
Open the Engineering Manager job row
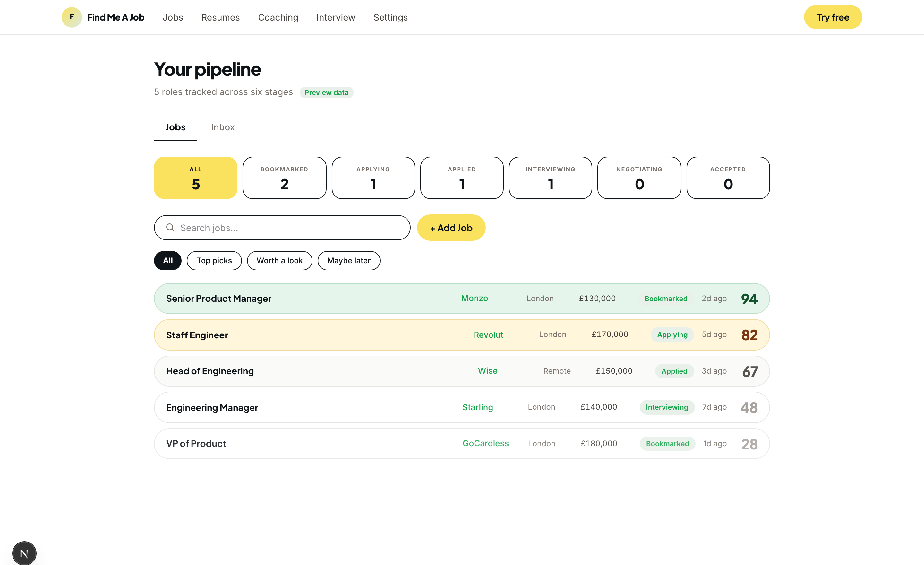(462, 407)
